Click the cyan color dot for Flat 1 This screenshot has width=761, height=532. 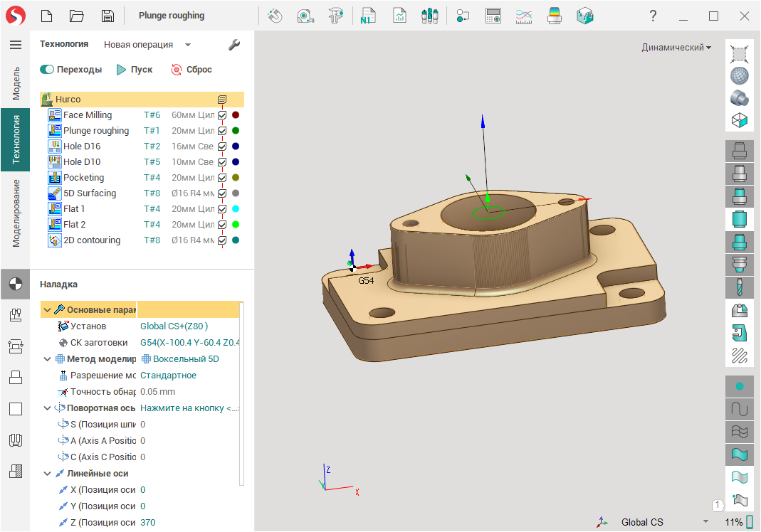[x=236, y=209]
